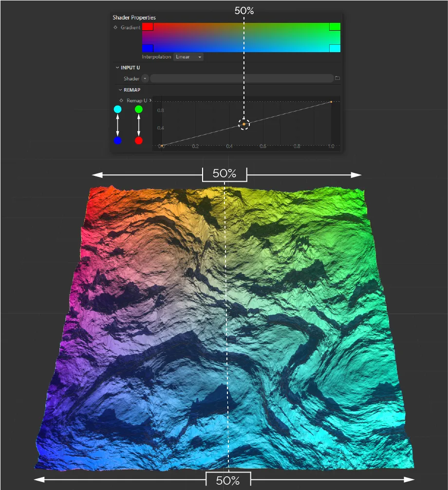
Task: Click the Shader Properties panel title
Action: click(x=134, y=18)
